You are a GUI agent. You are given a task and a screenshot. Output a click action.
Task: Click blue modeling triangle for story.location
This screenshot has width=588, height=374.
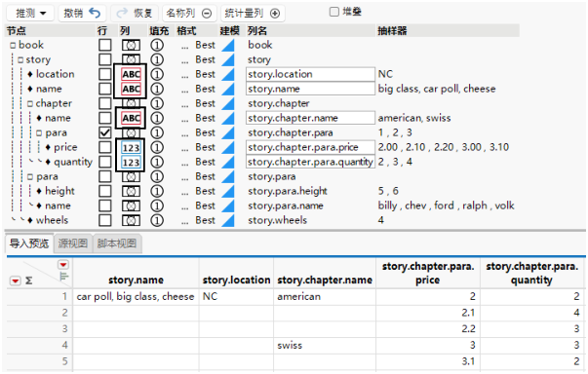click(228, 74)
